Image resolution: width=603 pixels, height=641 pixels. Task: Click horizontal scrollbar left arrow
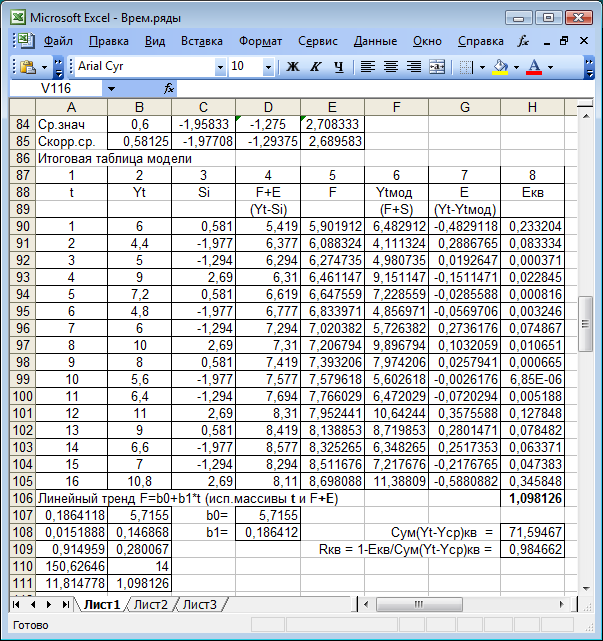coord(366,604)
